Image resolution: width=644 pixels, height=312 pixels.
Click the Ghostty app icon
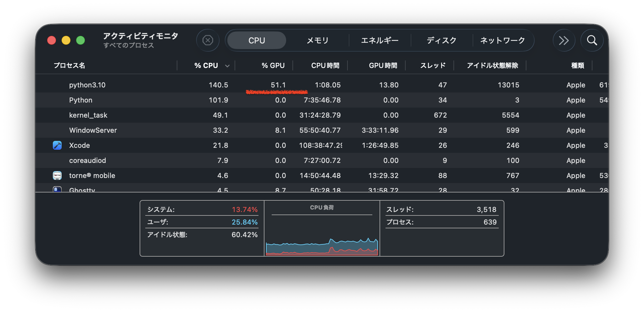point(57,189)
